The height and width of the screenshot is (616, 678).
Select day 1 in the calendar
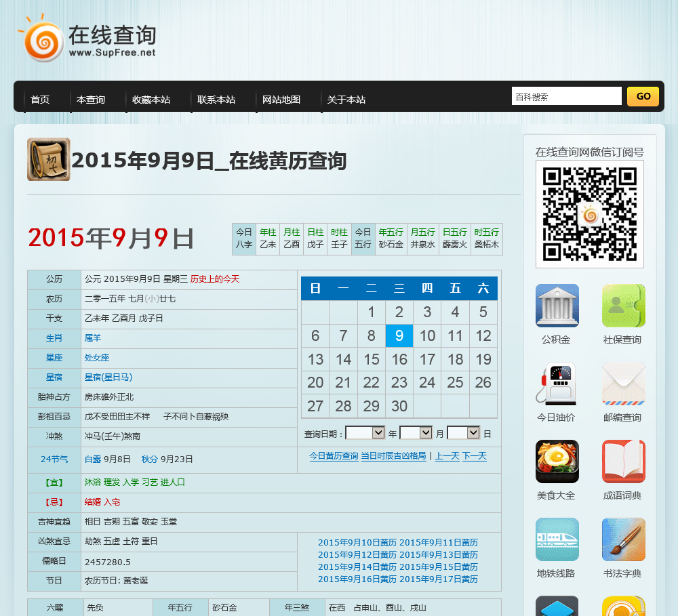371,312
